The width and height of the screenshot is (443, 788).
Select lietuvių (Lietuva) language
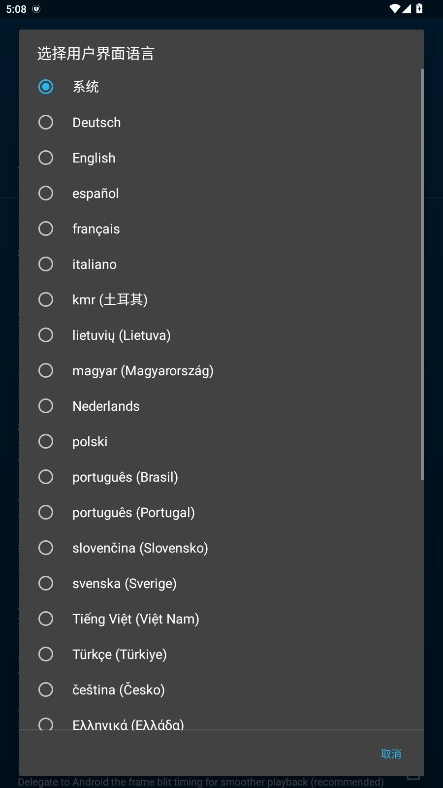[221, 335]
